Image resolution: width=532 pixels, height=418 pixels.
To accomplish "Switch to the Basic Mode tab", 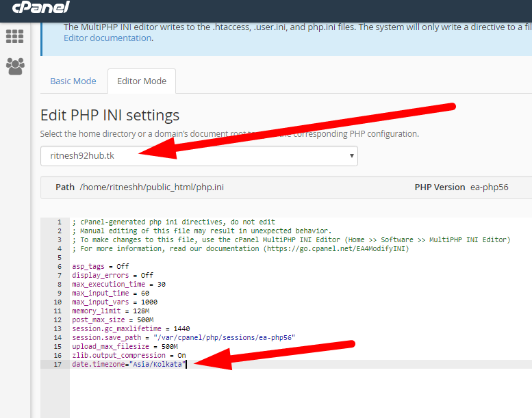I will (x=73, y=81).
